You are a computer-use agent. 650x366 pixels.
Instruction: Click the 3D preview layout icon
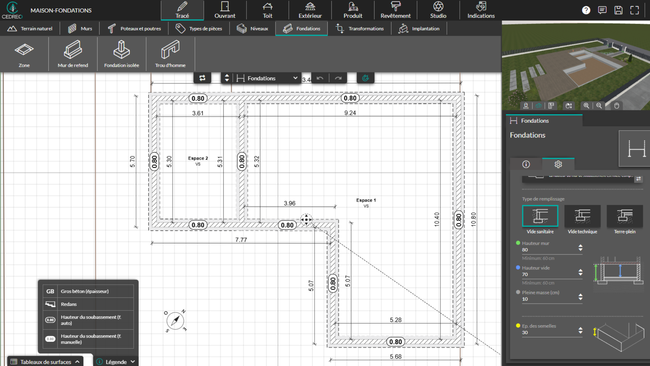[551, 106]
